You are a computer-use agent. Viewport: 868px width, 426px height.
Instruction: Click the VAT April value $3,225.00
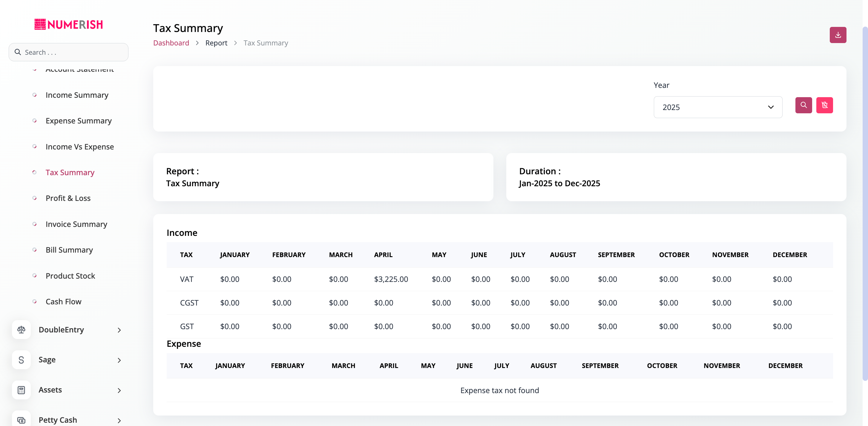(x=391, y=279)
